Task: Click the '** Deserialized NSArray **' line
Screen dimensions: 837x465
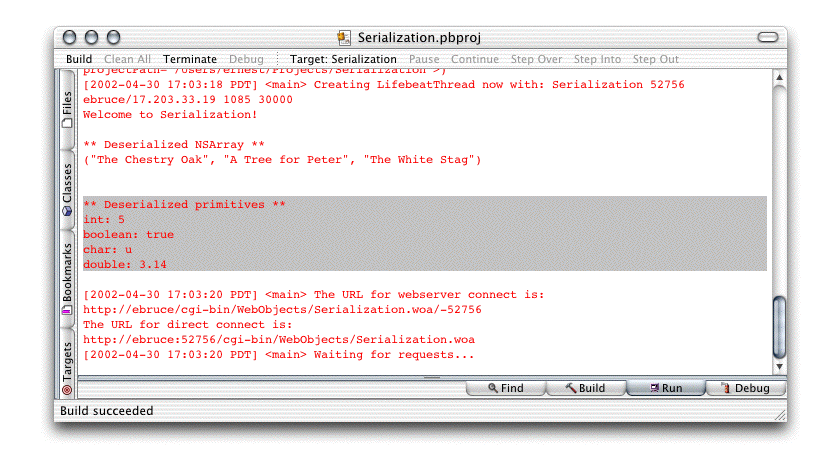Action: pyautogui.click(x=173, y=144)
